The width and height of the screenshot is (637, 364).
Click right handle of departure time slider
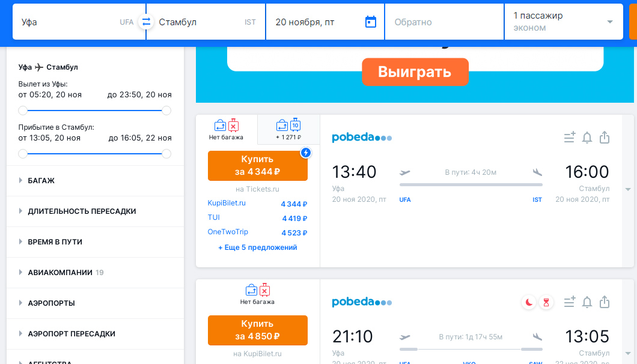click(166, 111)
